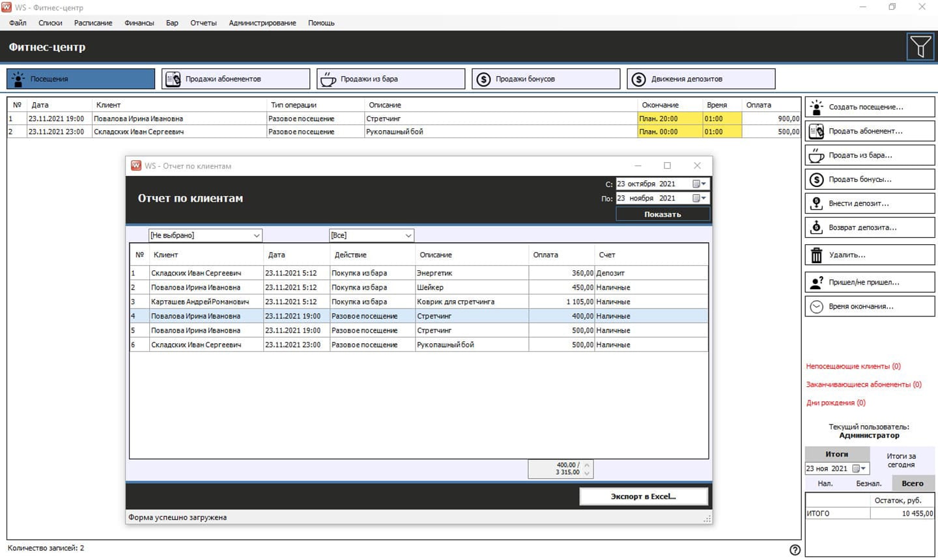Open the Администрирование menu
This screenshot has height=560, width=938.
click(262, 23)
